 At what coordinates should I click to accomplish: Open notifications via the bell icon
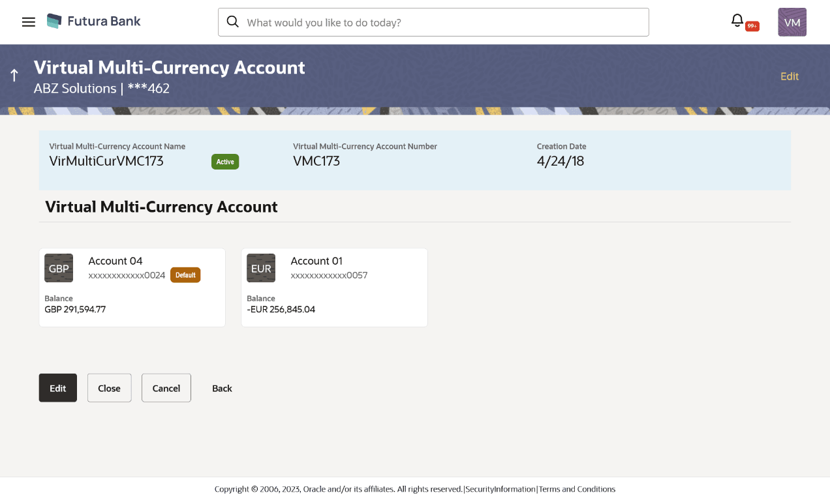pos(737,20)
